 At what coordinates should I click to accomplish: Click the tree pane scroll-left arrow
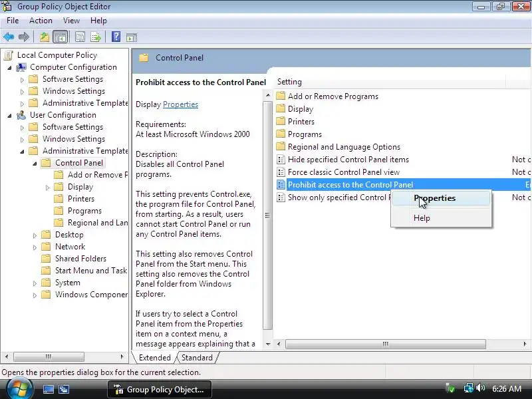click(x=7, y=356)
